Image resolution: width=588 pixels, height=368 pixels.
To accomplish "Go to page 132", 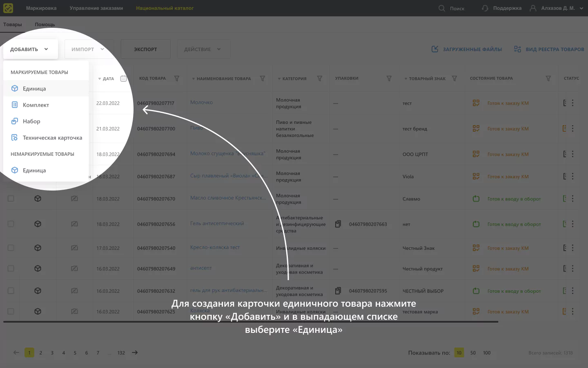I will coord(121,353).
